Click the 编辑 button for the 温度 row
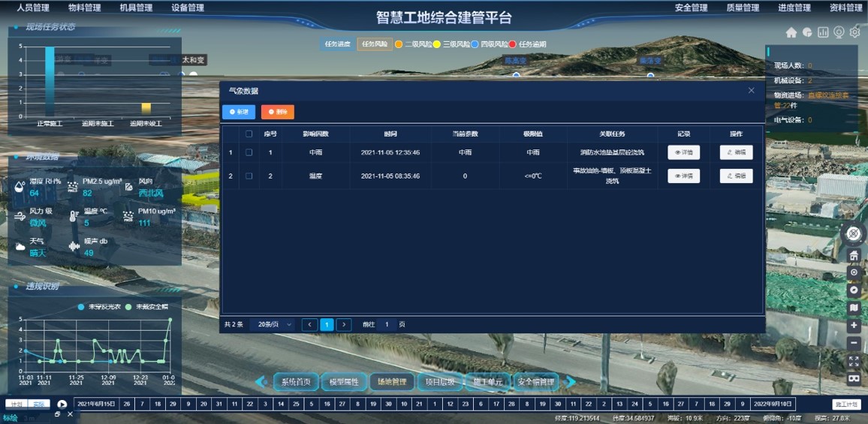This screenshot has height=424, width=868. pos(736,176)
